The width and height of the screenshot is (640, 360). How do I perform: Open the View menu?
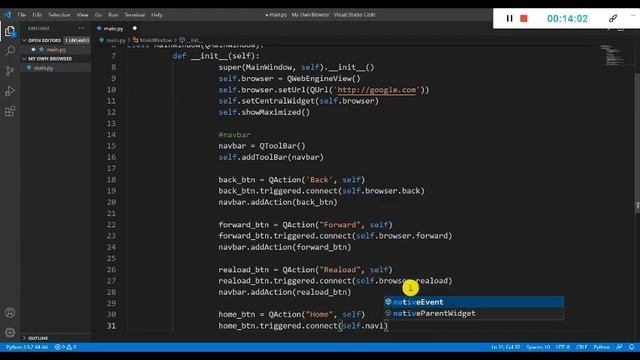(82, 15)
